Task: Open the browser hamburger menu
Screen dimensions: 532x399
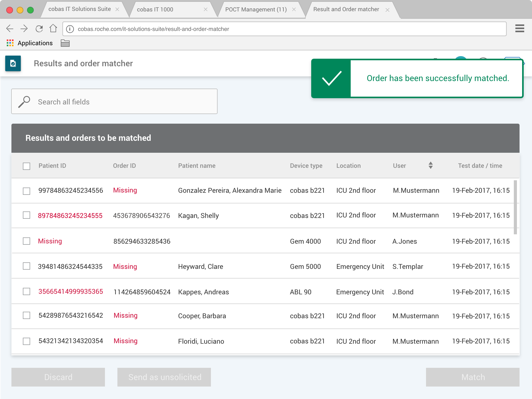Action: 520,29
